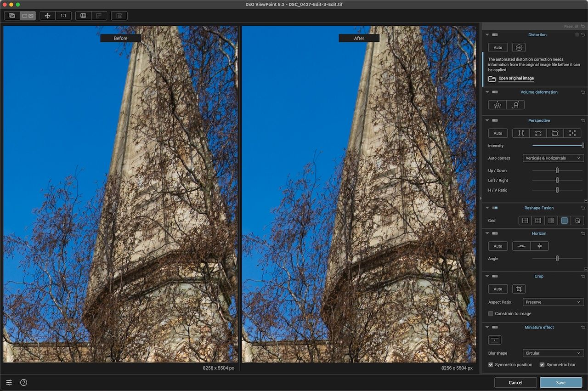Select the female volume deformation correction
Image resolution: width=588 pixels, height=391 pixels.
[516, 104]
